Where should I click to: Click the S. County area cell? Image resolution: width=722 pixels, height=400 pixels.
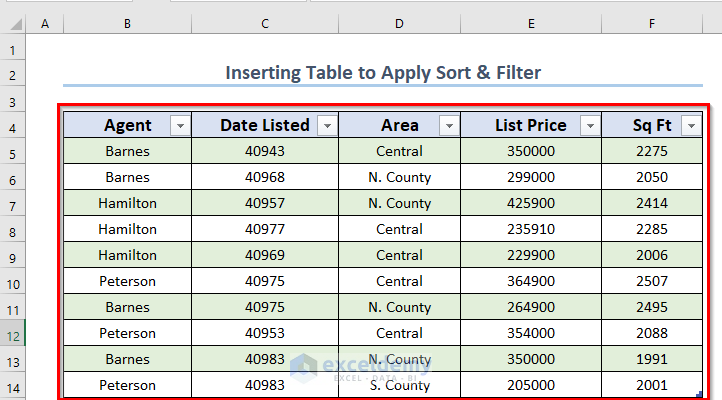click(x=399, y=385)
